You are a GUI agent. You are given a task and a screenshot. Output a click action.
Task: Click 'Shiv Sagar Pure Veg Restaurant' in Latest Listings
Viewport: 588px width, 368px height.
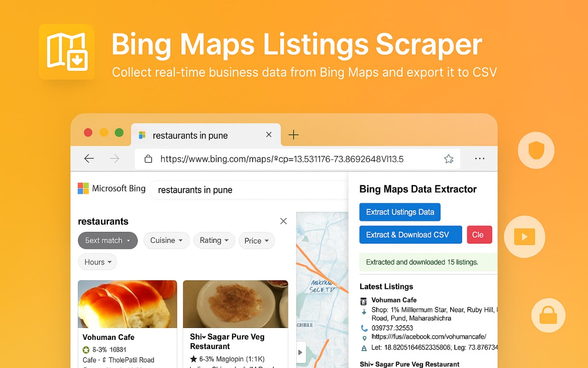pyautogui.click(x=409, y=364)
